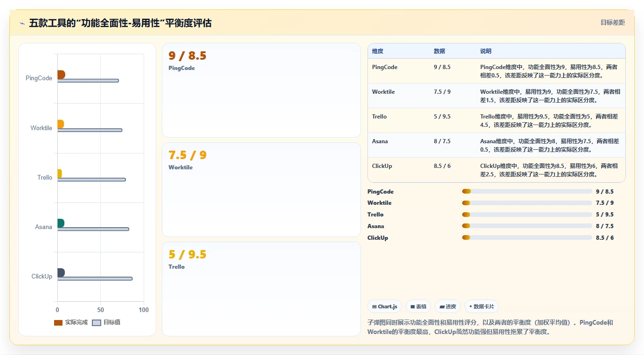This screenshot has width=644, height=355.
Task: Open the Worktile data card showing 7.5 / 9
Action: click(x=261, y=190)
